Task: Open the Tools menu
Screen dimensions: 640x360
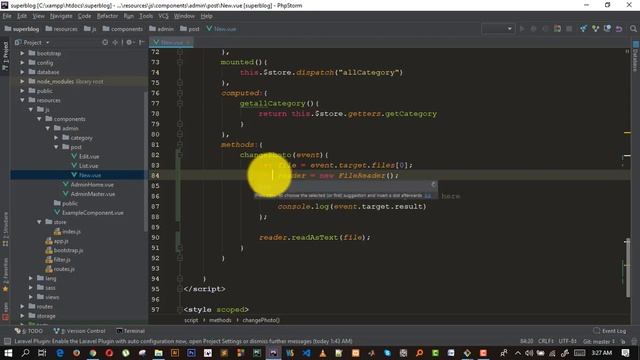Action: (146, 16)
